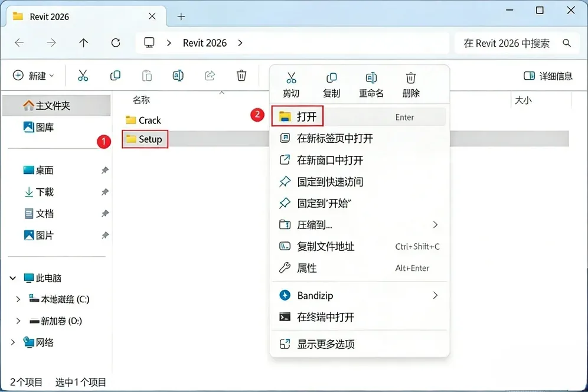Choose 在终端中打开
The width and height of the screenshot is (588, 392).
point(359,318)
